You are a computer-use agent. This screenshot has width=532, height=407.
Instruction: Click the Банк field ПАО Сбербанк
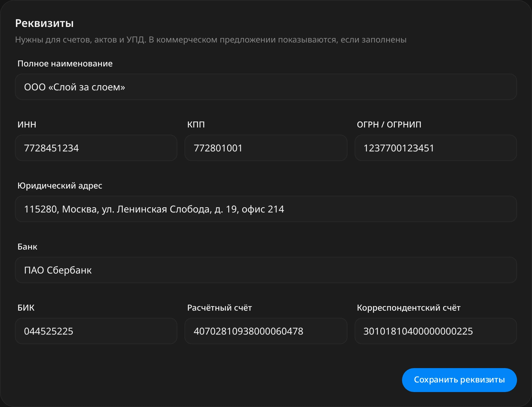(266, 270)
